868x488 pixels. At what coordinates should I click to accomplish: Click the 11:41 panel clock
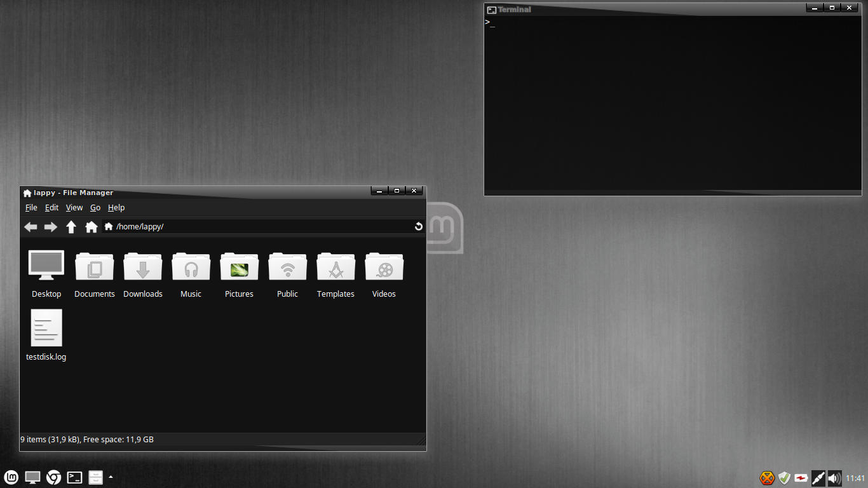pyautogui.click(x=856, y=478)
